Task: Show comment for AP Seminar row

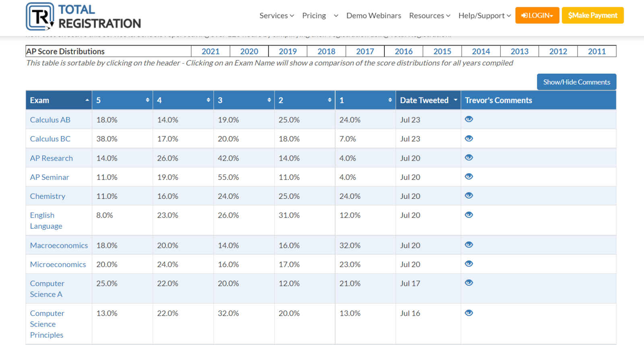Action: click(469, 176)
